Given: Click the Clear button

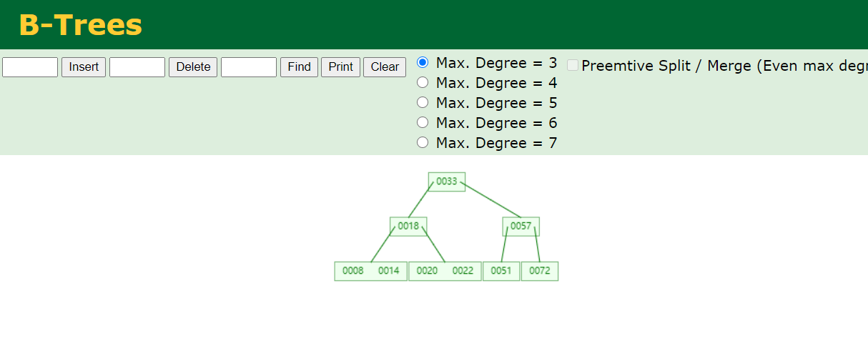Looking at the screenshot, I should coord(385,67).
